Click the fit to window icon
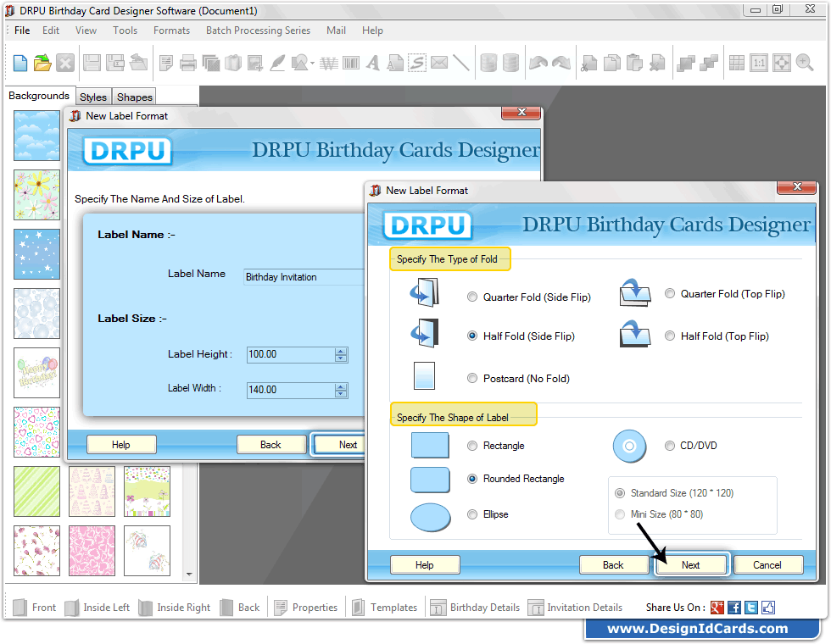 782,63
